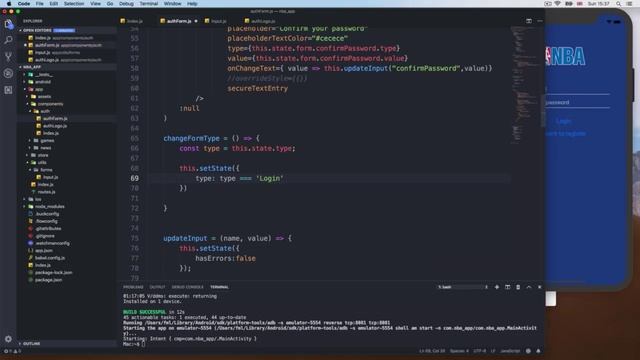Click the errors and warnings status icon
This screenshot has width=640, height=360.
point(12,351)
